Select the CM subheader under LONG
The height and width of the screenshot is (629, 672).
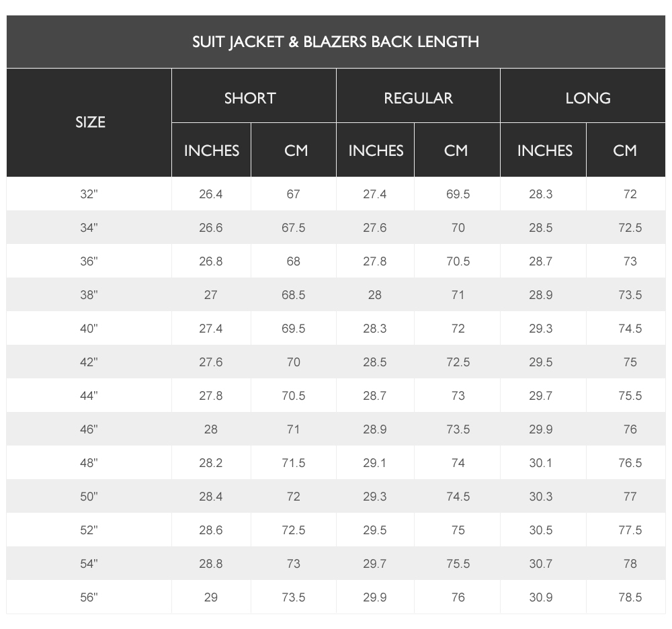tap(624, 151)
